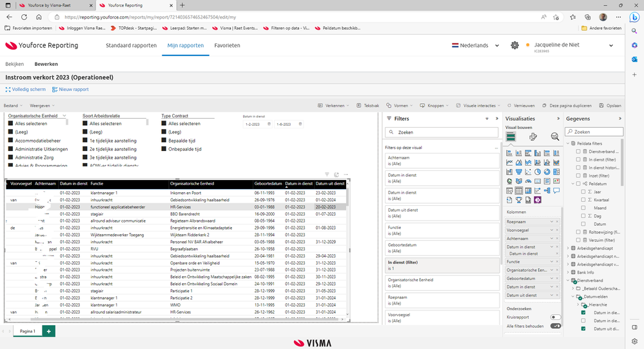This screenshot has width=644, height=349.
Task: Check the Bepaalde tijd checkbox
Action: tap(164, 141)
